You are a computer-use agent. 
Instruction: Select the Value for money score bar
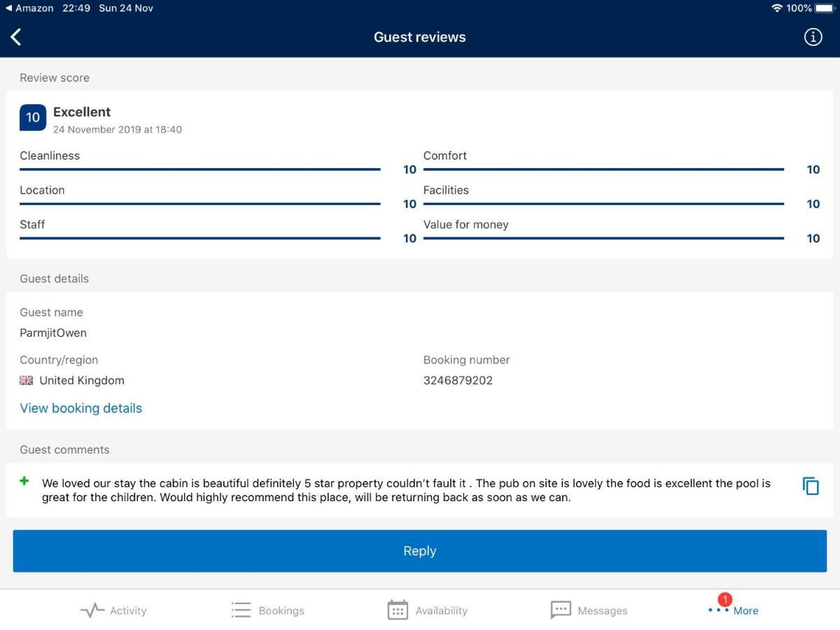point(603,238)
